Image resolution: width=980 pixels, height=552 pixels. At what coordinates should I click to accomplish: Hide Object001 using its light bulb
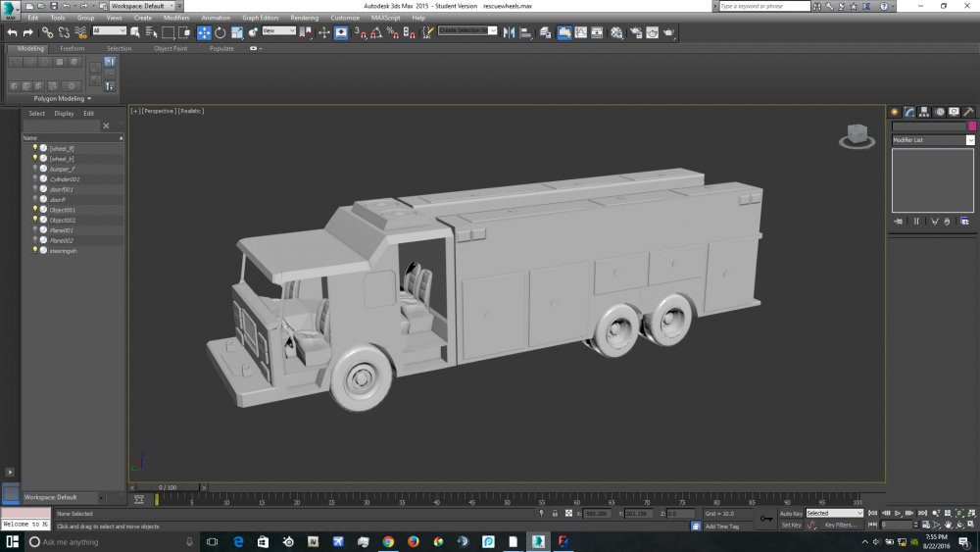tap(35, 210)
